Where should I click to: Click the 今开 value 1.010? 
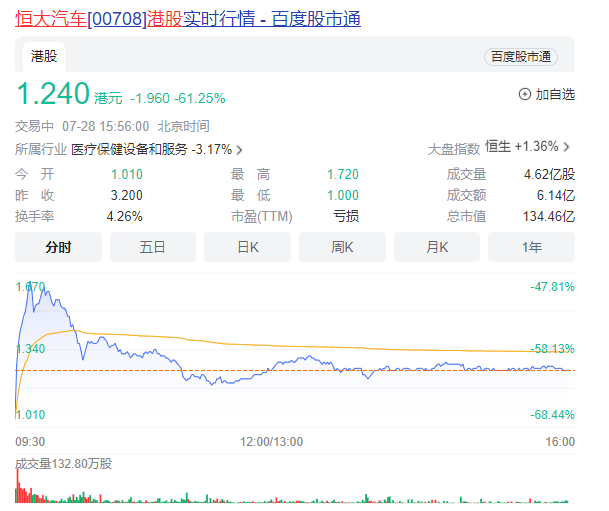[x=127, y=174]
